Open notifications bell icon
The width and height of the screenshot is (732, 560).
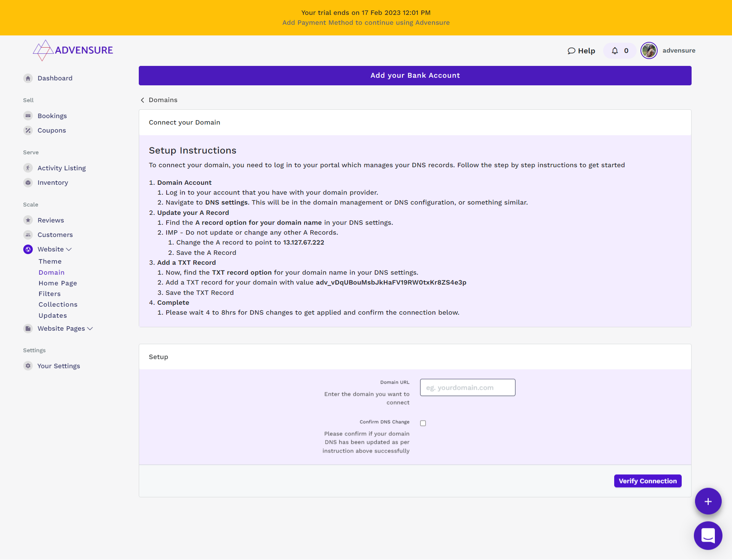pos(615,51)
